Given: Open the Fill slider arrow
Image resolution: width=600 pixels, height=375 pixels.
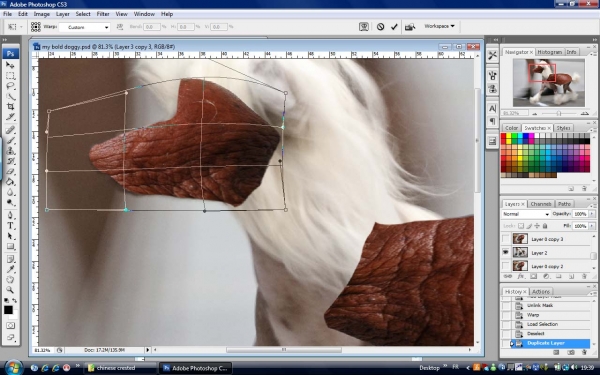Looking at the screenshot, I should [592, 226].
